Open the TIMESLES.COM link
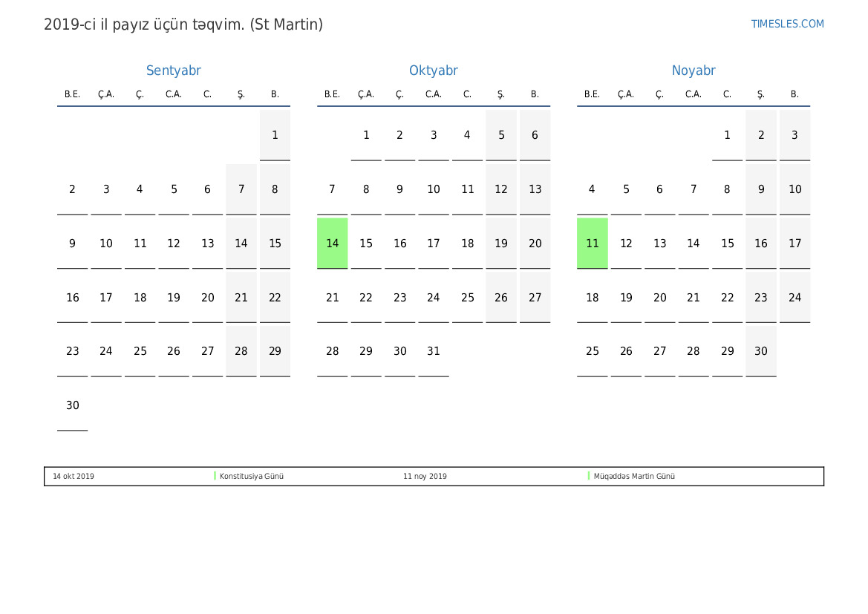This screenshot has width=868, height=614. click(x=787, y=24)
